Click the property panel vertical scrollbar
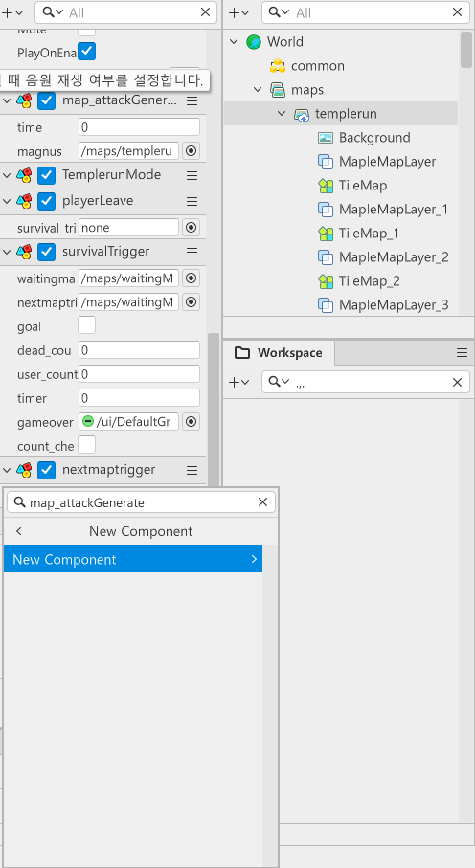Image resolution: width=475 pixels, height=868 pixels. point(214,410)
